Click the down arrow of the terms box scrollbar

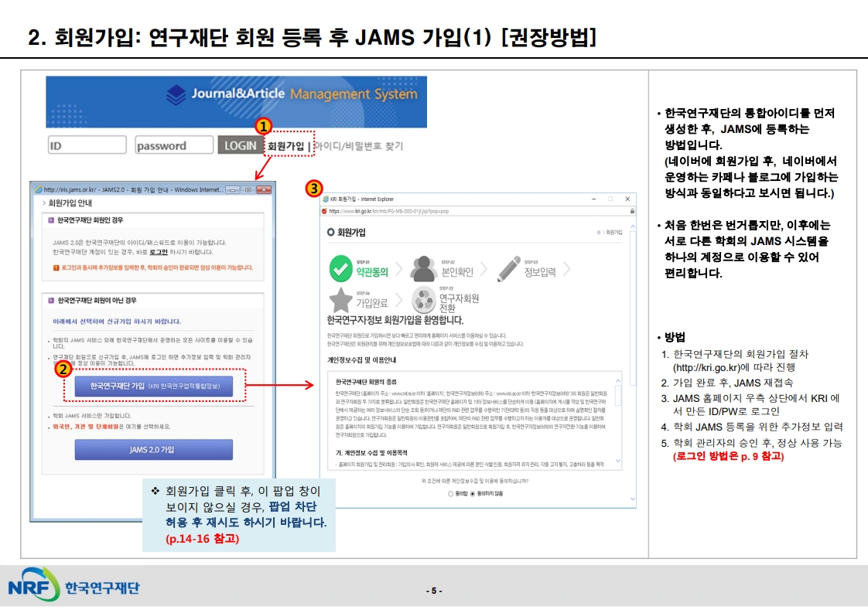[x=618, y=460]
